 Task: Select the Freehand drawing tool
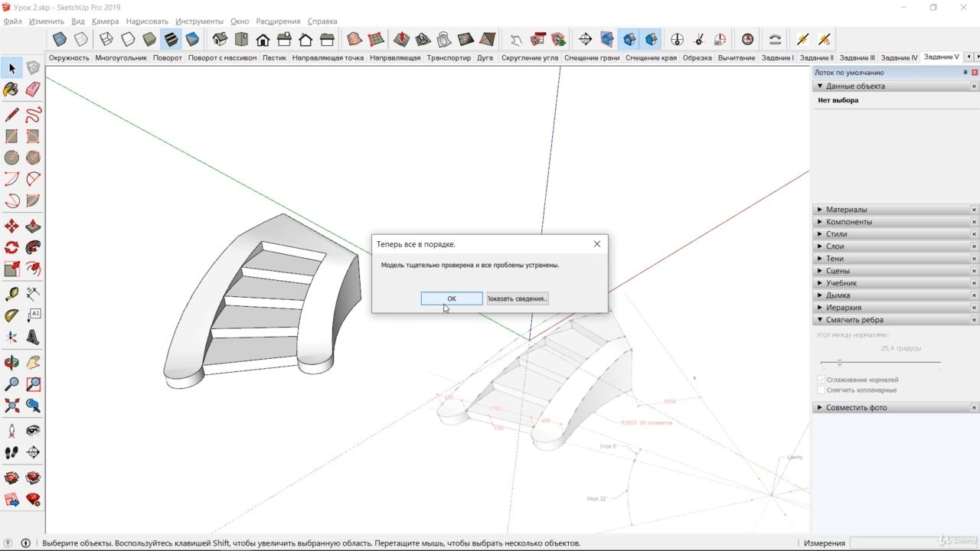(33, 115)
